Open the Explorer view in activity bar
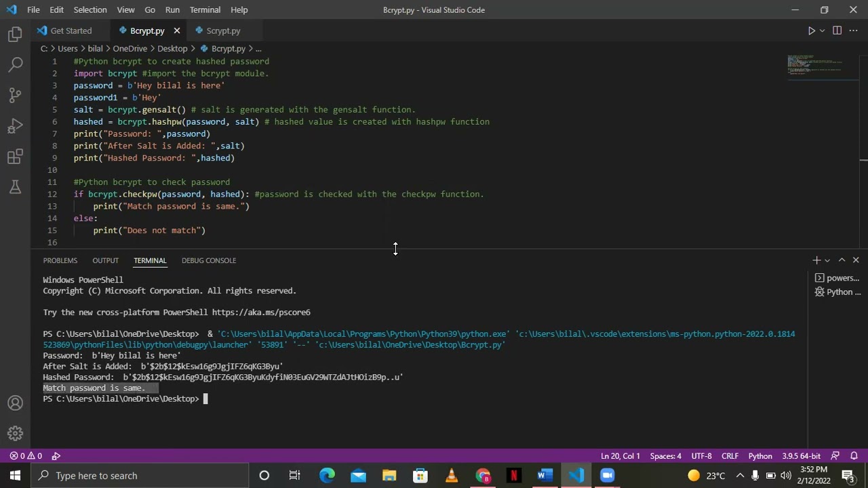Screen dimensions: 868x488 tap(15, 34)
